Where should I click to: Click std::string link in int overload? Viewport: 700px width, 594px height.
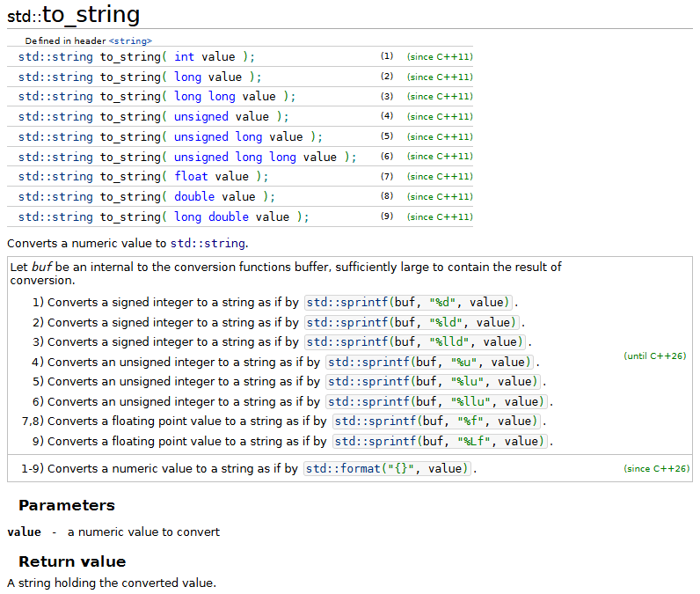coord(55,56)
